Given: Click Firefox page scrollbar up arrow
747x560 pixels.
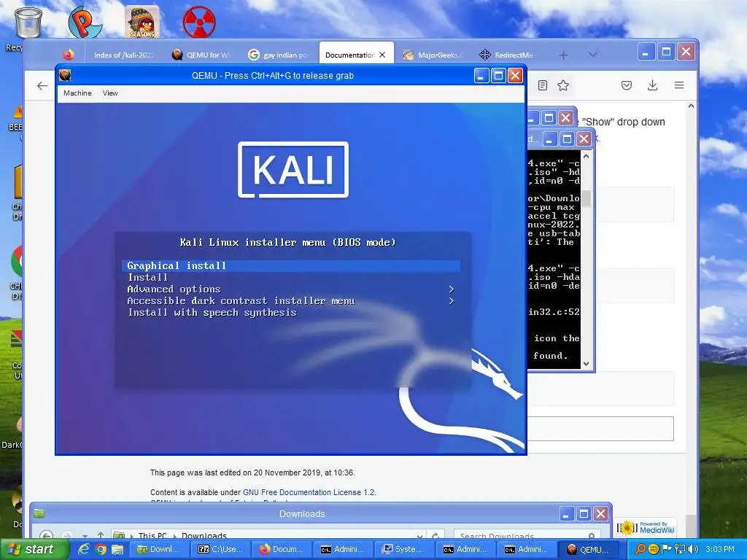Looking at the screenshot, I should click(692, 106).
